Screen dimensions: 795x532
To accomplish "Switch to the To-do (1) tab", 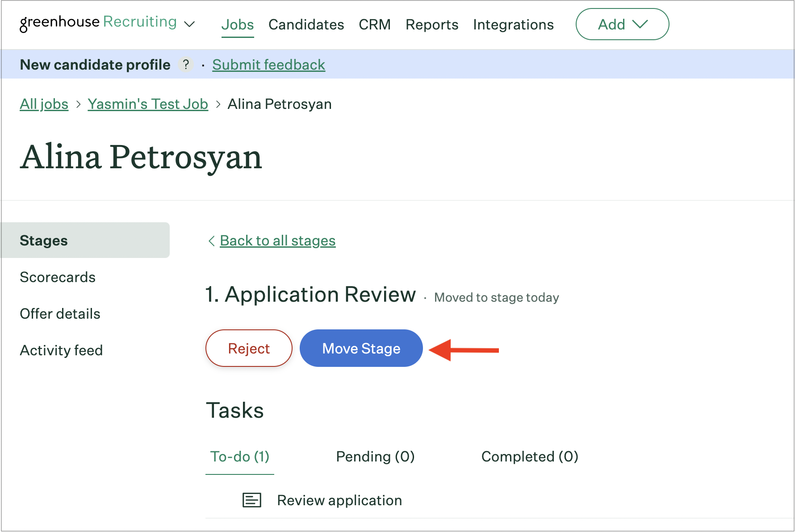I will click(x=240, y=457).
